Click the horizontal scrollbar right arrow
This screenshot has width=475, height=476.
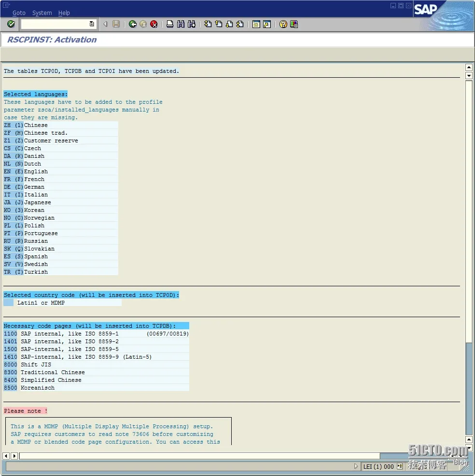(x=14, y=456)
